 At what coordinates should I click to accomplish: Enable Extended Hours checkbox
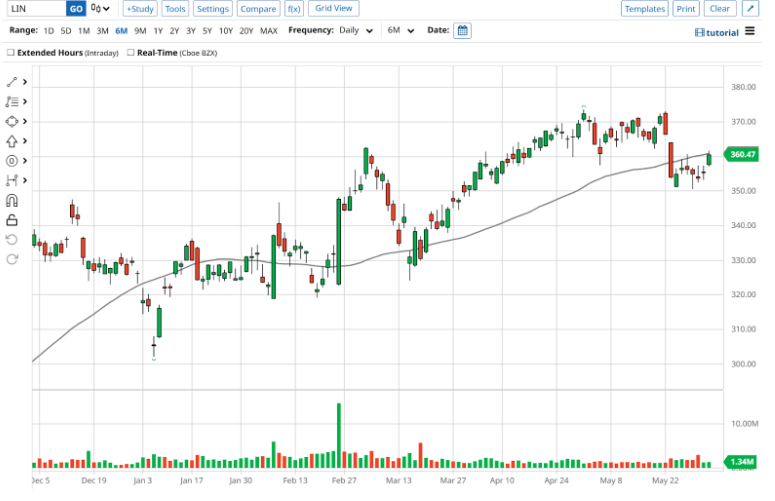pyautogui.click(x=11, y=52)
